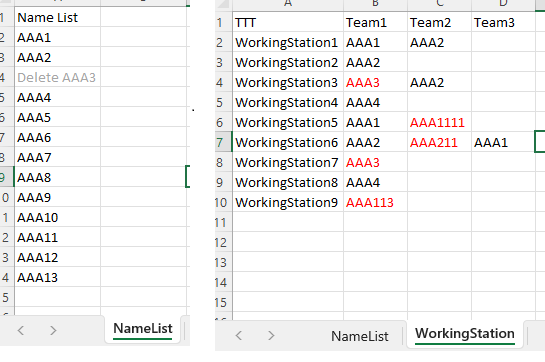
Task: Click the previous-sheet arrow in the WorkingStation window
Action: (238, 335)
